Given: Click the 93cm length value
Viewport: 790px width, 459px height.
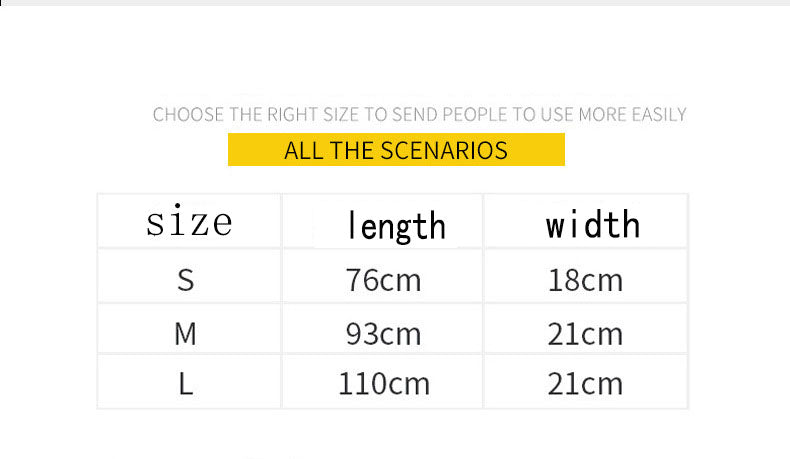Looking at the screenshot, I should (x=383, y=333).
